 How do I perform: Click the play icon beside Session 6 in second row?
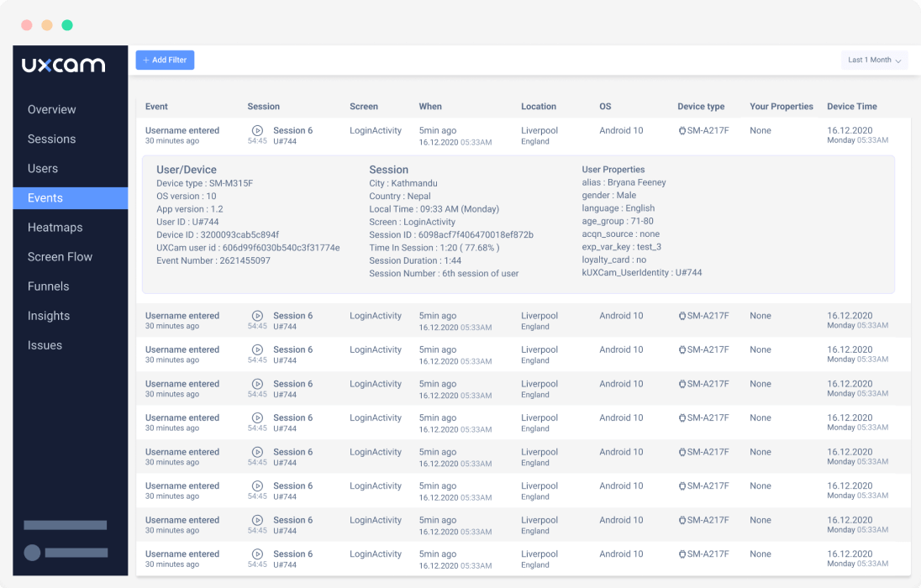point(257,316)
